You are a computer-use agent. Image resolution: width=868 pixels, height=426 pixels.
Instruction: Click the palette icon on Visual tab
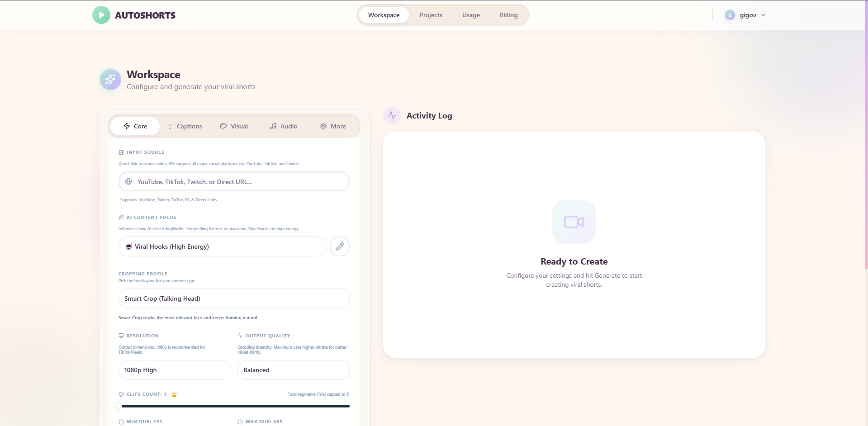click(x=223, y=126)
